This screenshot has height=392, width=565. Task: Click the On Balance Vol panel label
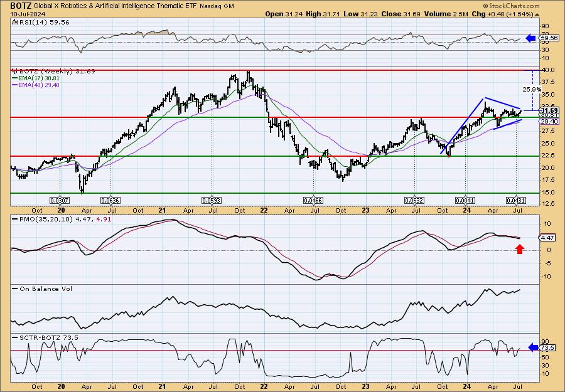(46, 289)
